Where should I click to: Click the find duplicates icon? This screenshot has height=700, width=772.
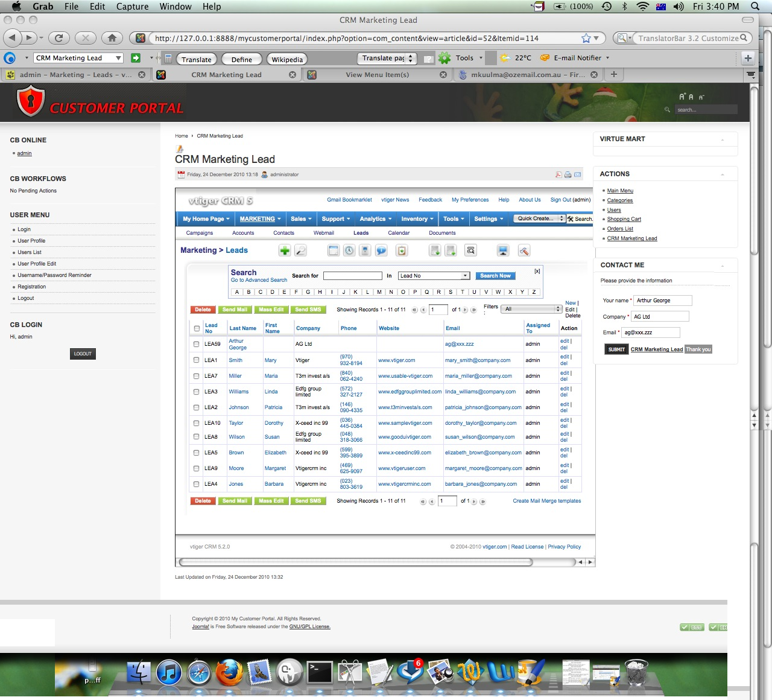470,250
